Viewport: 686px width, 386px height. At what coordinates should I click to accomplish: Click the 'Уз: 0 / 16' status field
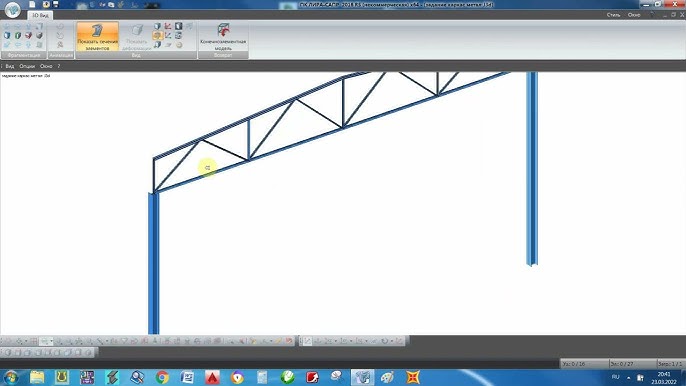click(584, 364)
